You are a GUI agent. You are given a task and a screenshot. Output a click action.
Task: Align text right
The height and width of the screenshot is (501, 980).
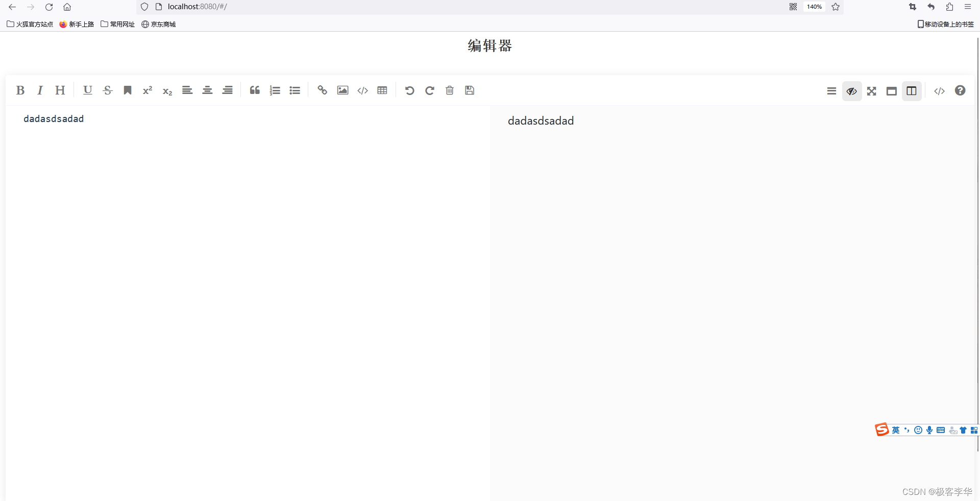pyautogui.click(x=228, y=90)
